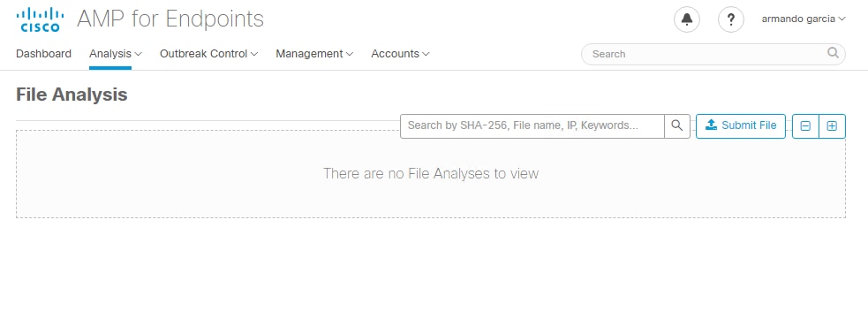
Task: Expand the Outbreak Control menu
Action: 209,54
